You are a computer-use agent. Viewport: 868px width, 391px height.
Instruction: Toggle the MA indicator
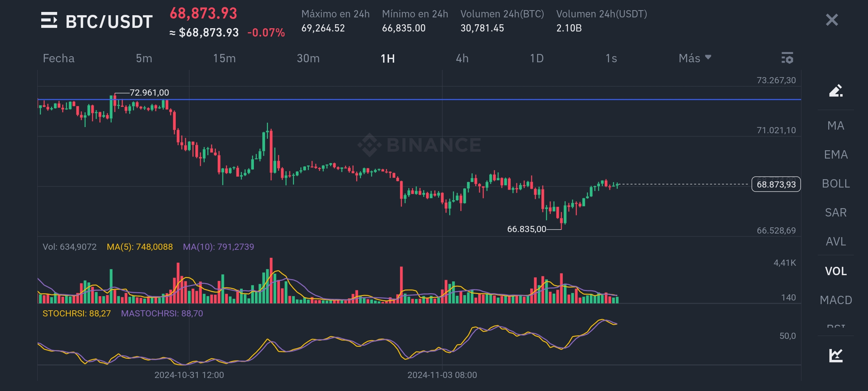point(836,126)
